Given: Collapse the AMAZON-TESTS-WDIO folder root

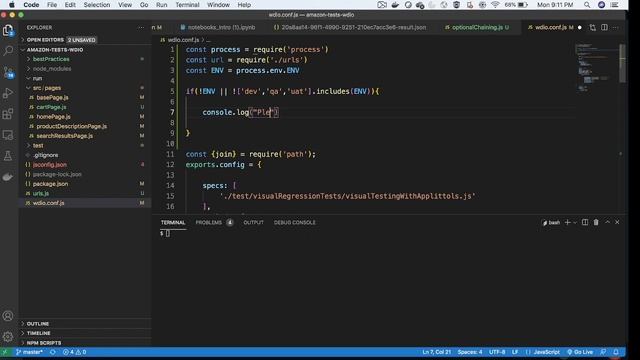Looking at the screenshot, I should click(x=55, y=49).
